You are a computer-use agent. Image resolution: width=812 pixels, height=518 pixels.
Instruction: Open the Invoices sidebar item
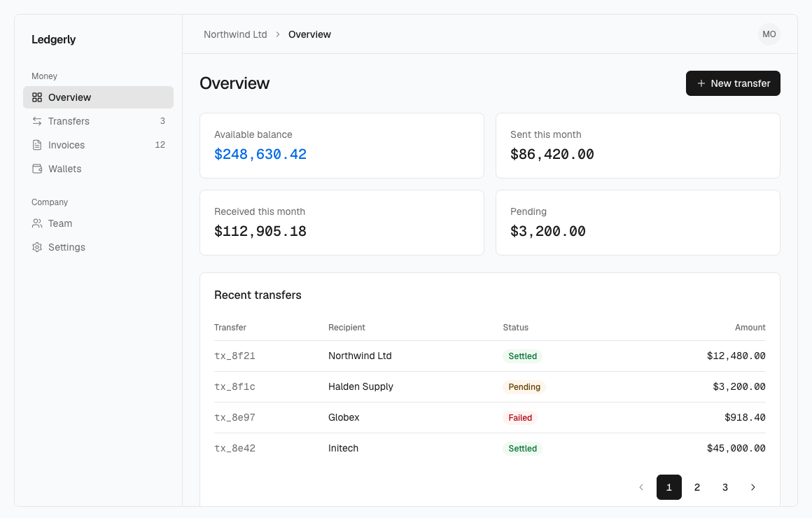(99, 145)
